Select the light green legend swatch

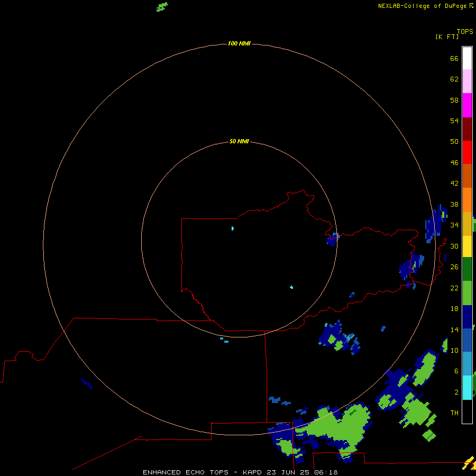pos(467,293)
